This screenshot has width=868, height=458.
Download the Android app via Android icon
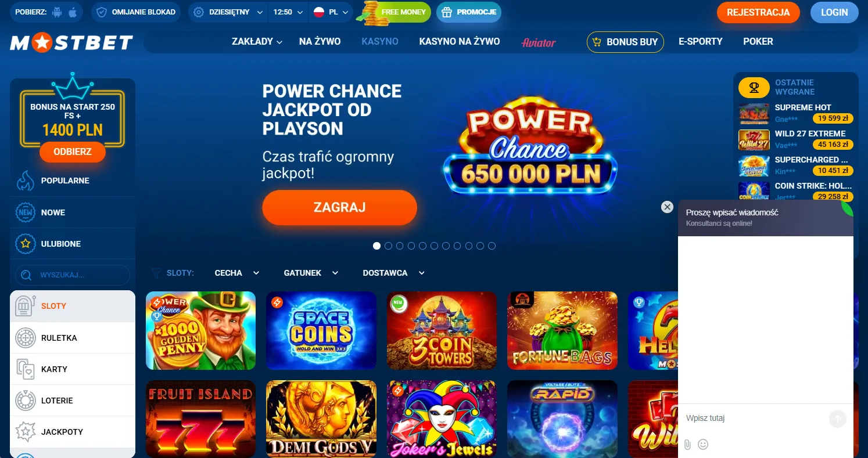click(57, 12)
